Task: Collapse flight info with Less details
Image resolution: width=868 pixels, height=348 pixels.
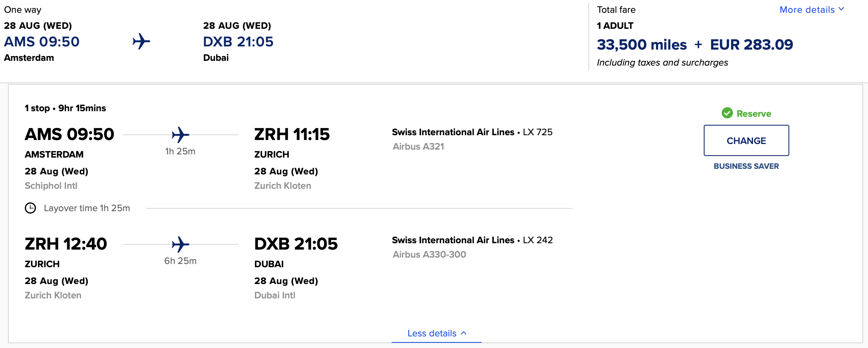Action: click(x=436, y=333)
